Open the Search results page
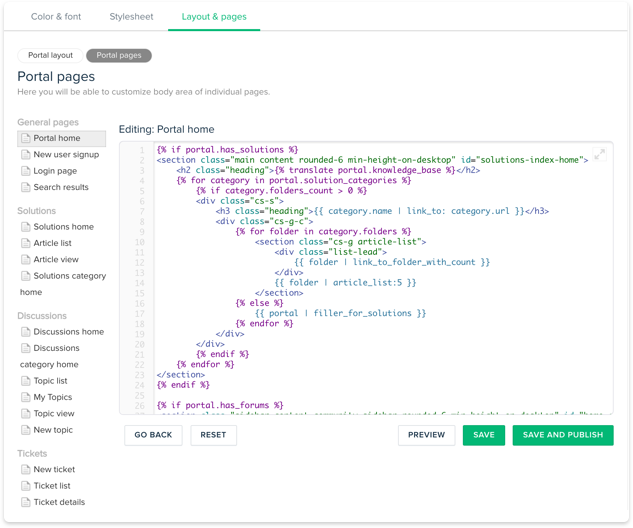633x528 pixels. pos(61,187)
